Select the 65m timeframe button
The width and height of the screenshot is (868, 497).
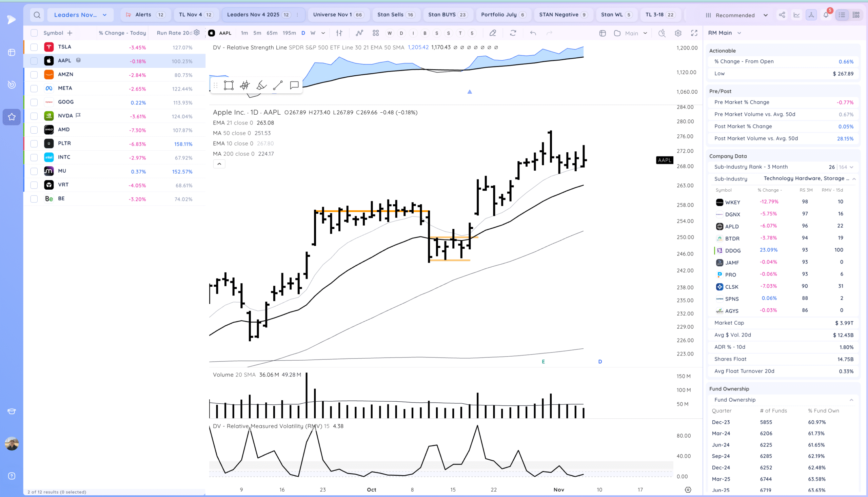[272, 33]
